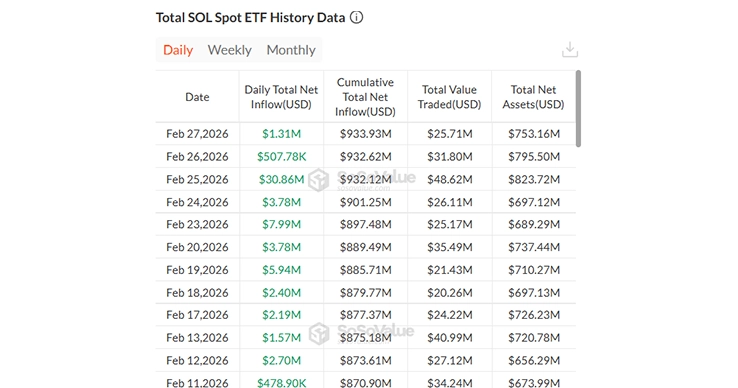
Task: Click the $5.94M daily inflow value
Action: (x=281, y=270)
